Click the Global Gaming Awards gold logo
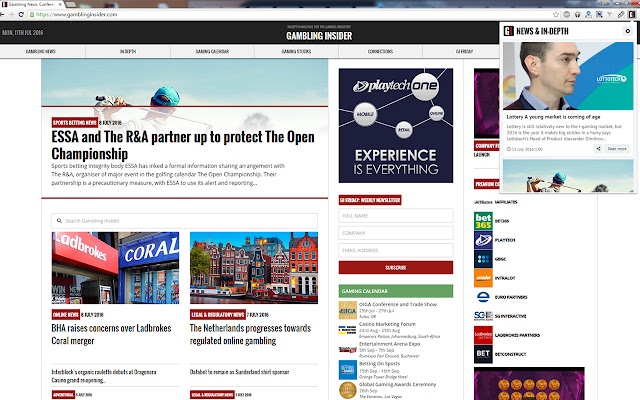Viewport: 640px width, 400px height. (348, 390)
